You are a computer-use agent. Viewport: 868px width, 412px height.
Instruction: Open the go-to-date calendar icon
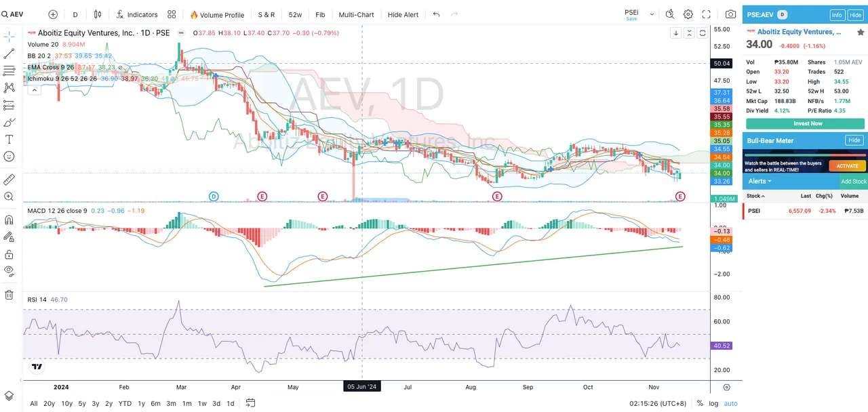250,403
